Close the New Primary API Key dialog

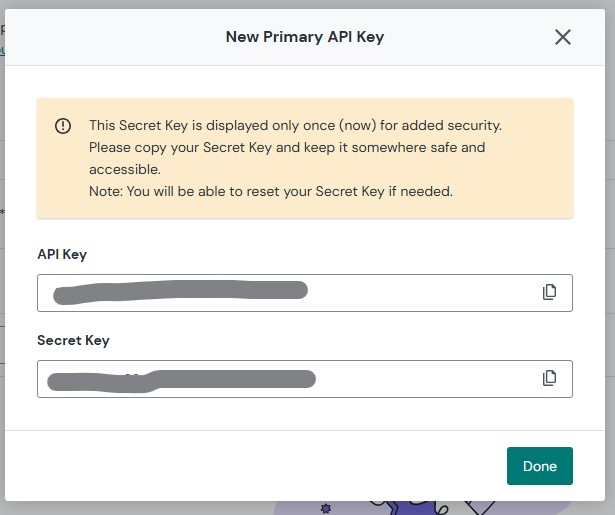(563, 37)
